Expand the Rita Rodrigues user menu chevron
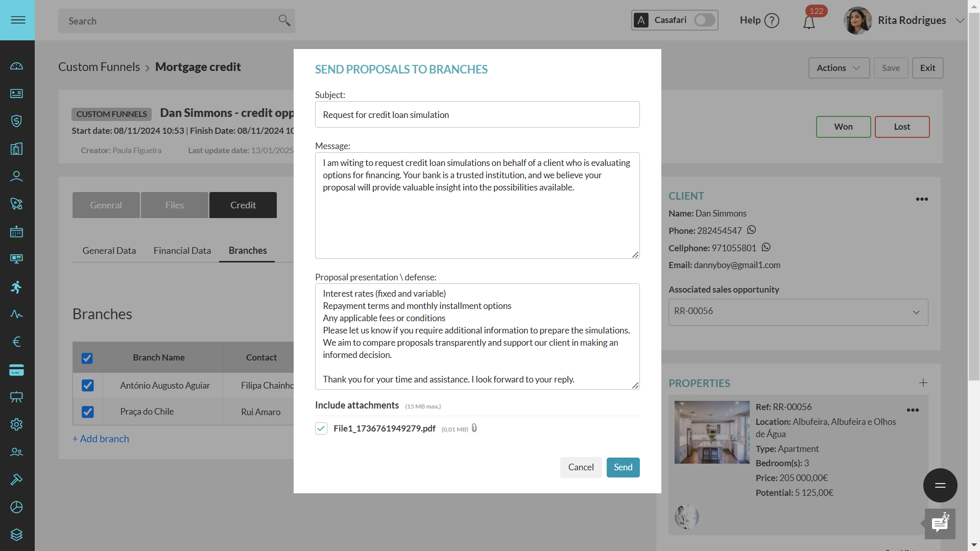Image resolution: width=980 pixels, height=551 pixels. click(960, 20)
